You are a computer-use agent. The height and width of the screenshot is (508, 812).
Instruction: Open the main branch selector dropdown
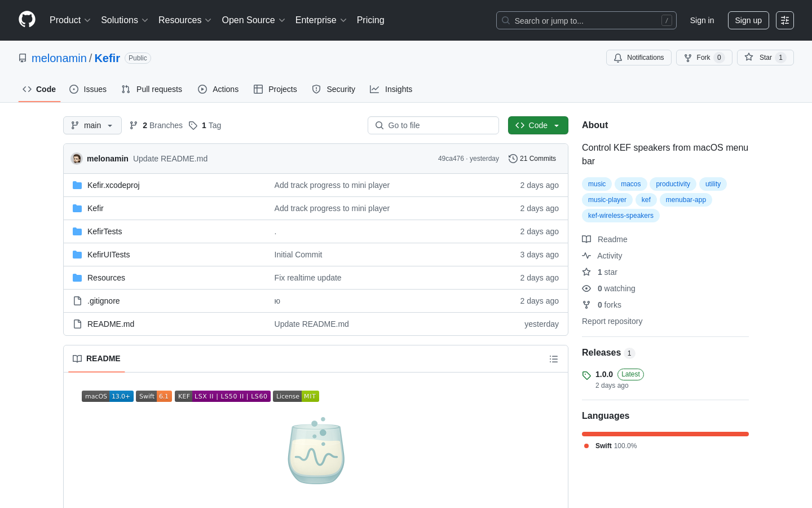[92, 125]
